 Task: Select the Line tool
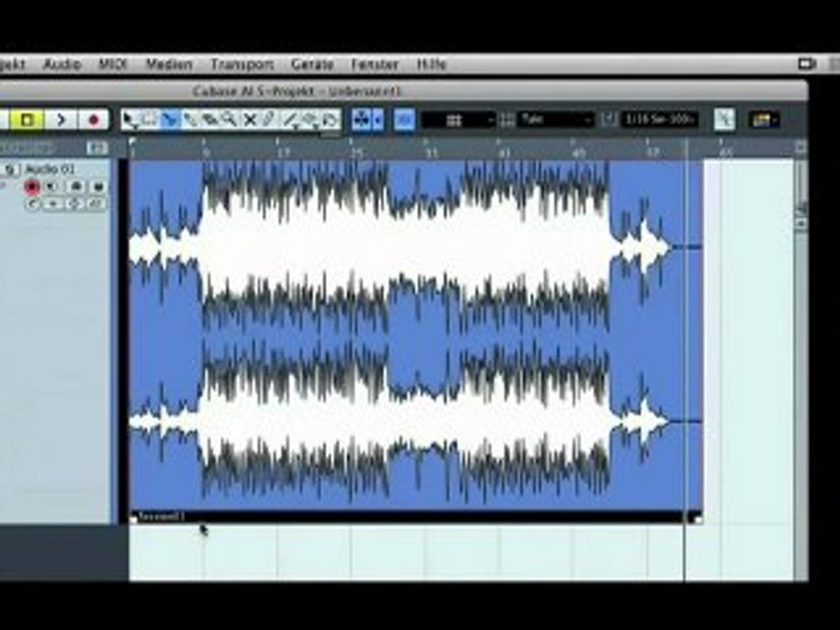(x=290, y=120)
